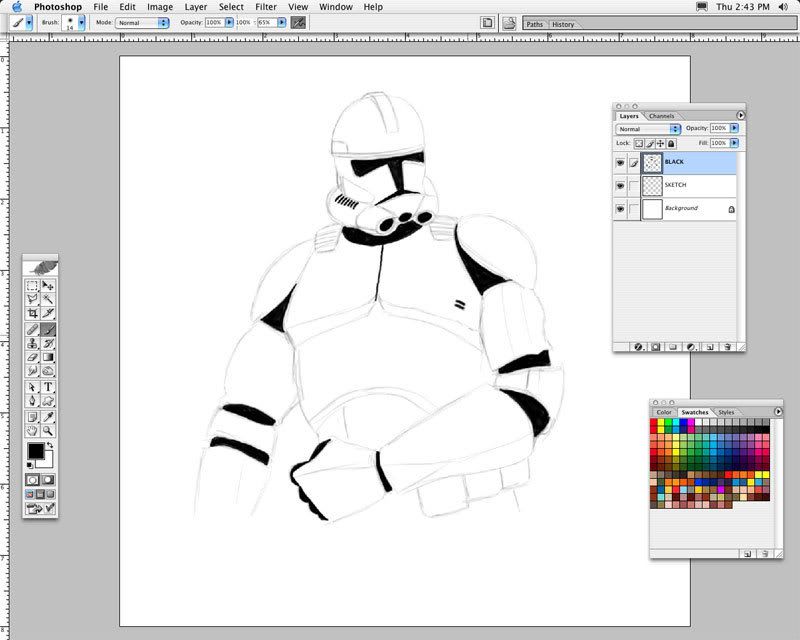Open the brush Opacity slider arrow

point(229,22)
